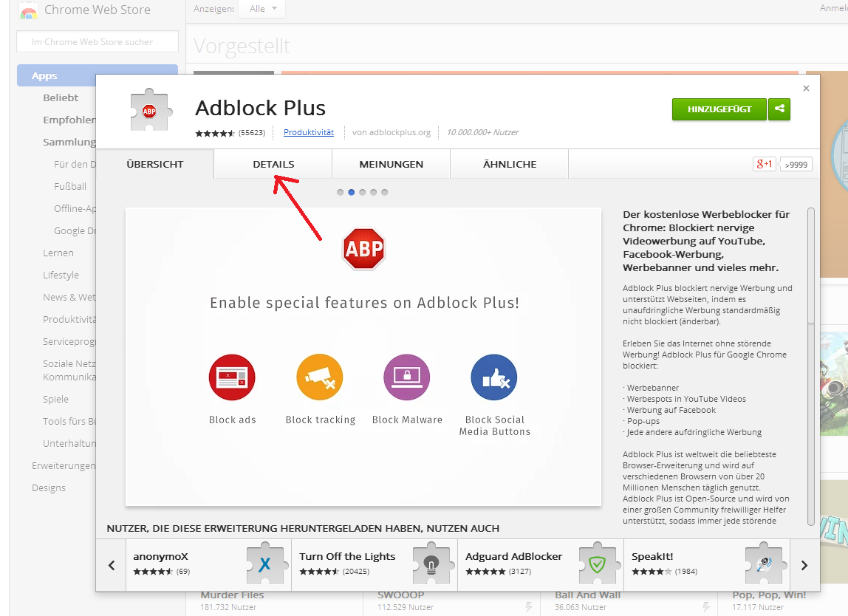Click the anonymoX extension title
The width and height of the screenshot is (848, 616).
(x=160, y=556)
